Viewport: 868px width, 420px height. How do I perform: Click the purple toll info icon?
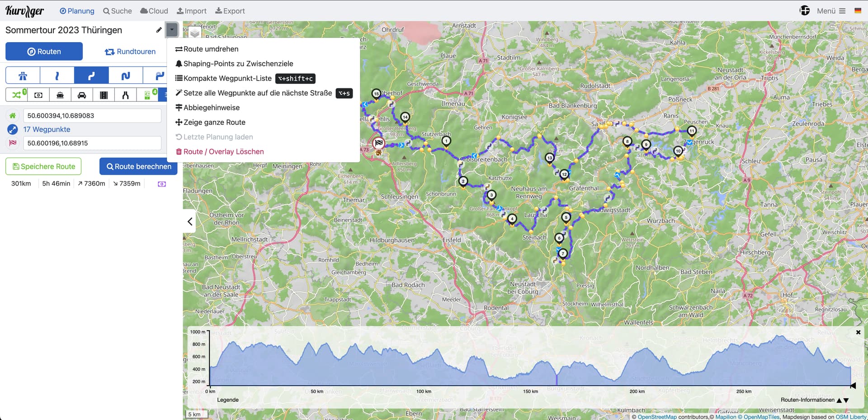click(x=161, y=184)
